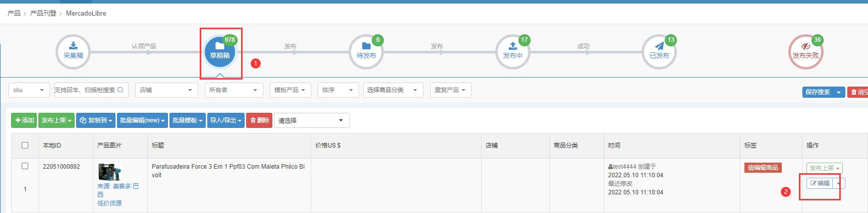Viewport: 868px width, 213px height.
Task: Check the row checkbox for product 22051000892
Action: [x=25, y=166]
